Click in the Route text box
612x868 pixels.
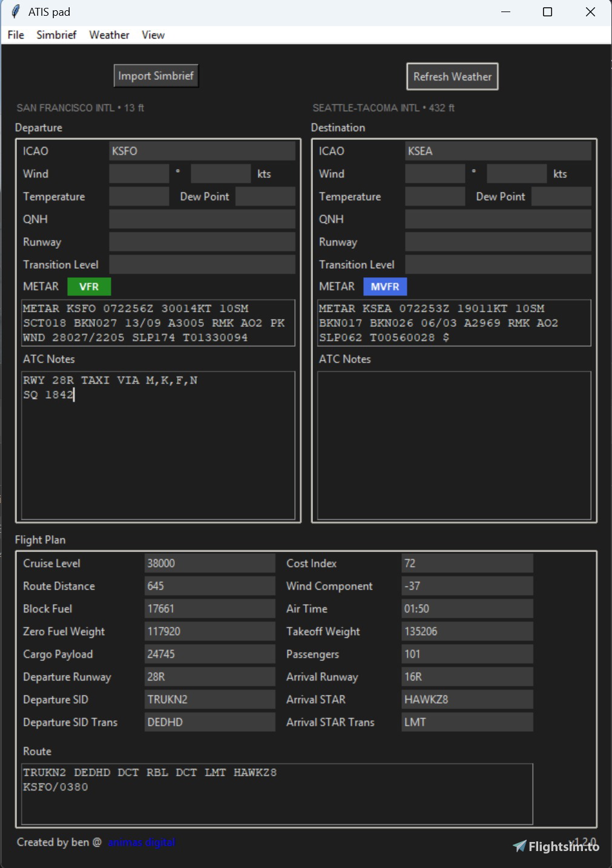277,794
